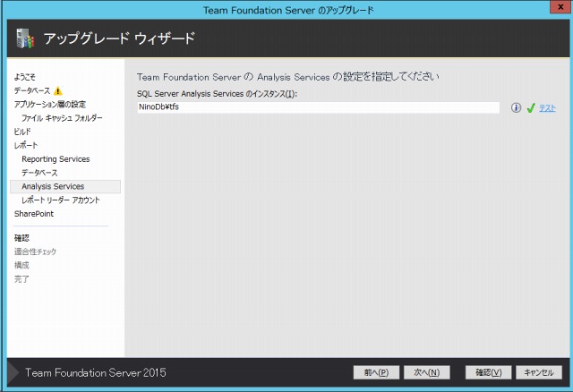The image size is (573, 392).
Task: Open the ようこそ step in the sidebar
Action: click(x=25, y=77)
